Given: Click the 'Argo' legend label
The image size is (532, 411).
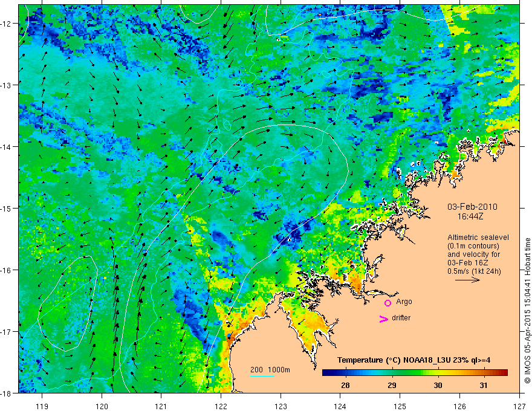Looking at the screenshot, I should (404, 302).
